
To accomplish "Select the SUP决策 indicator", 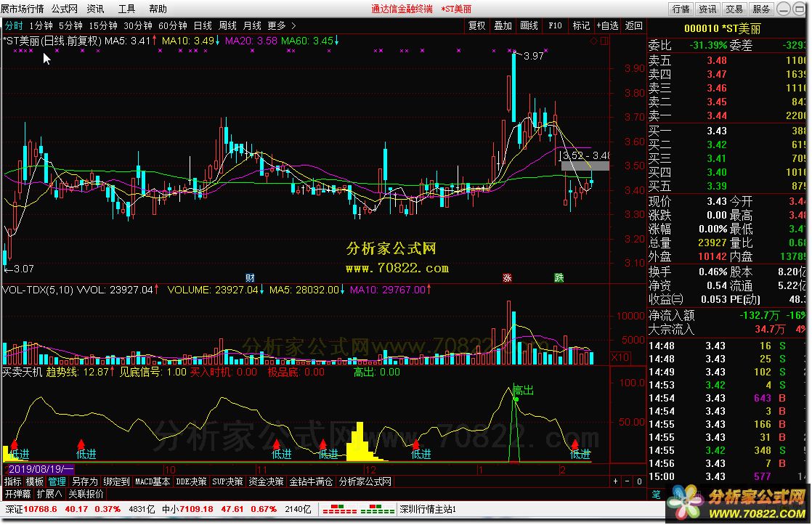I will [227, 481].
